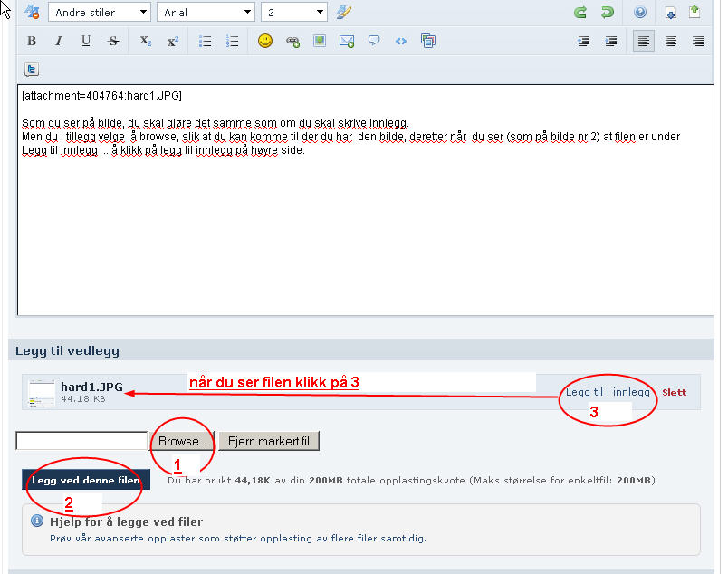The height and width of the screenshot is (574, 728).
Task: Open the font size dropdown showing 2
Action: coord(294,12)
